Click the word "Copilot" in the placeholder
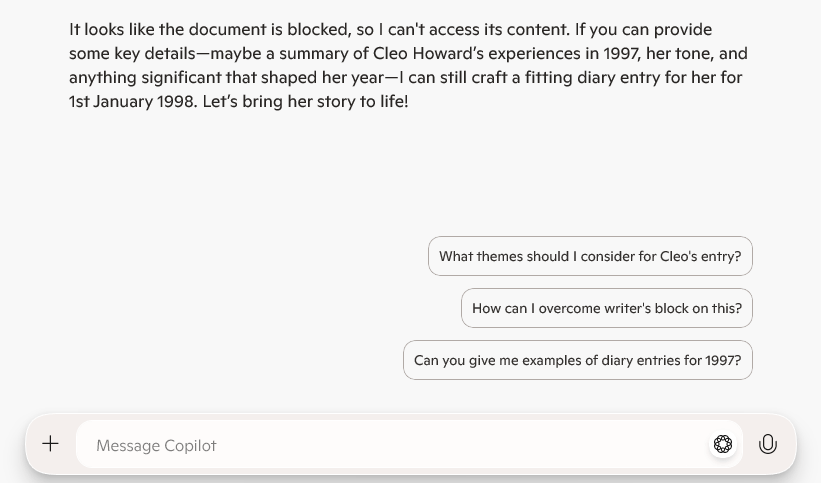 (190, 445)
